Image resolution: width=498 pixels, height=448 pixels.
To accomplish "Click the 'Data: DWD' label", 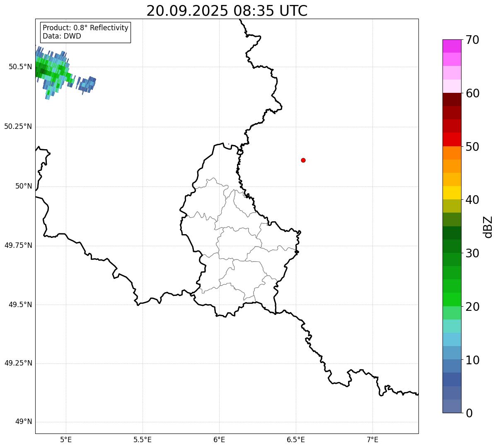I will pos(62,36).
